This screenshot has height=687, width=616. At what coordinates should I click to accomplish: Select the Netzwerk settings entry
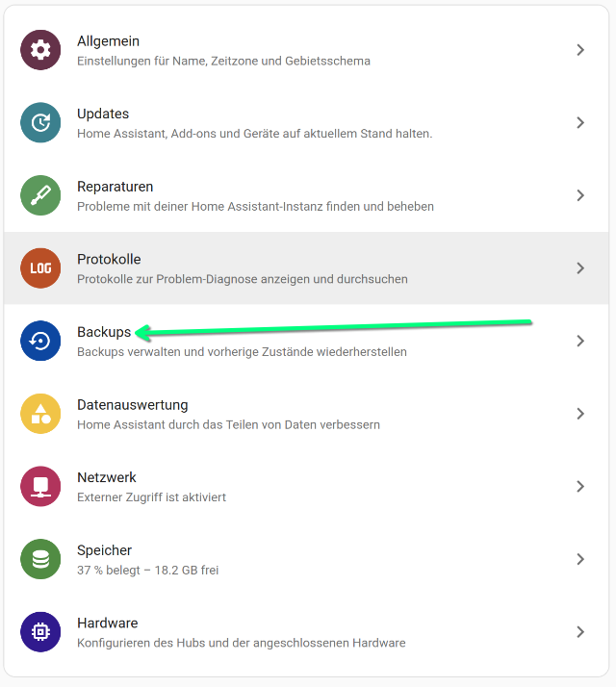106,477
